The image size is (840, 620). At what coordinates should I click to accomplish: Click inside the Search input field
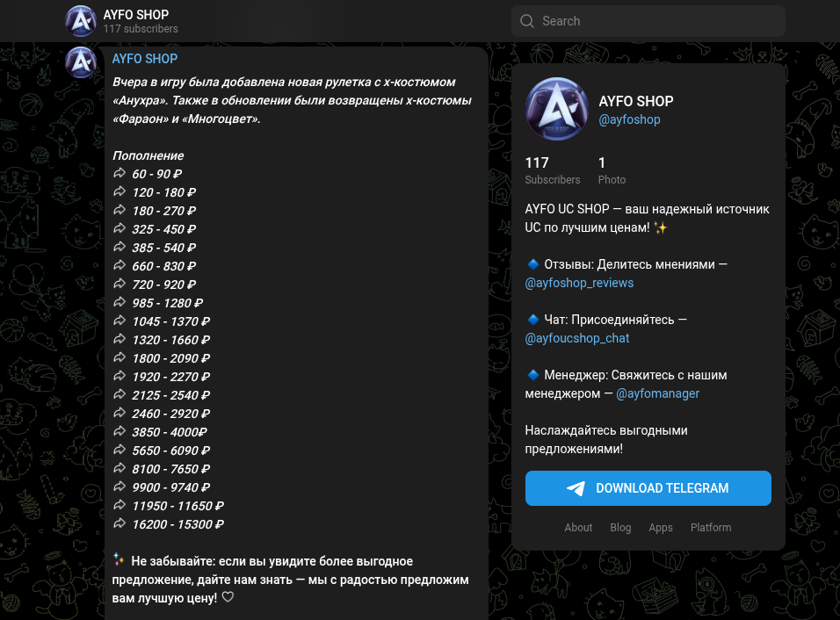click(x=648, y=20)
